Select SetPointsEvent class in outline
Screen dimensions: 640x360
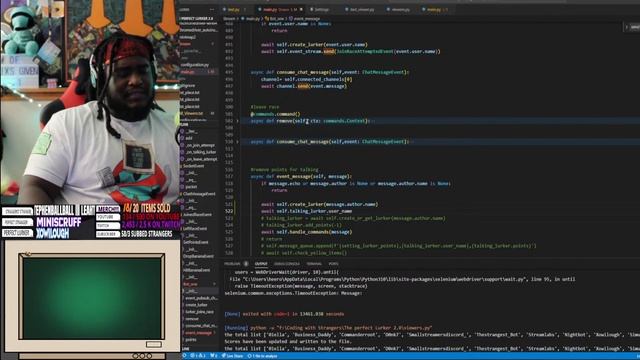pos(196,242)
